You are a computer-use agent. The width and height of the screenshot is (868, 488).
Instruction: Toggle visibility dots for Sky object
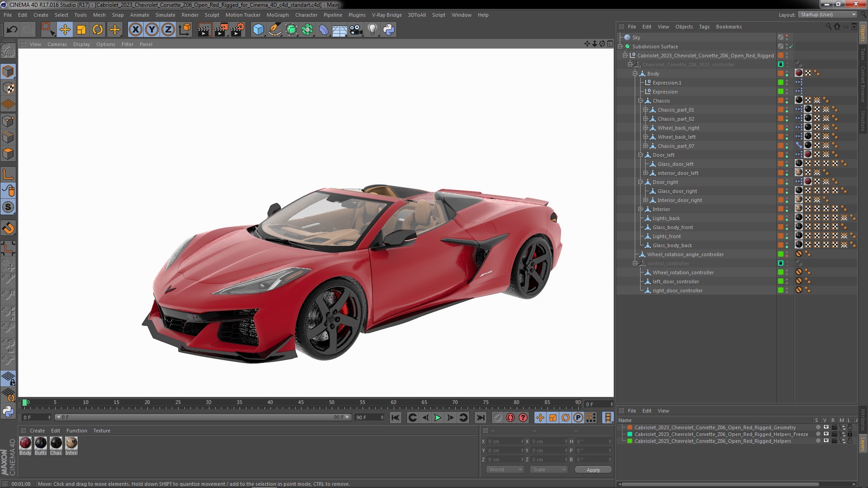pyautogui.click(x=787, y=38)
